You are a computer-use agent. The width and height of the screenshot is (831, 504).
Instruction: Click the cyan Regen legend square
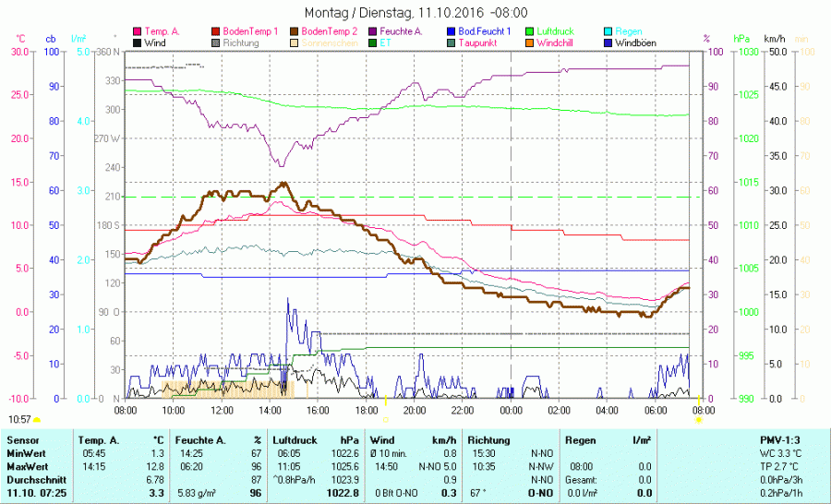pyautogui.click(x=608, y=31)
